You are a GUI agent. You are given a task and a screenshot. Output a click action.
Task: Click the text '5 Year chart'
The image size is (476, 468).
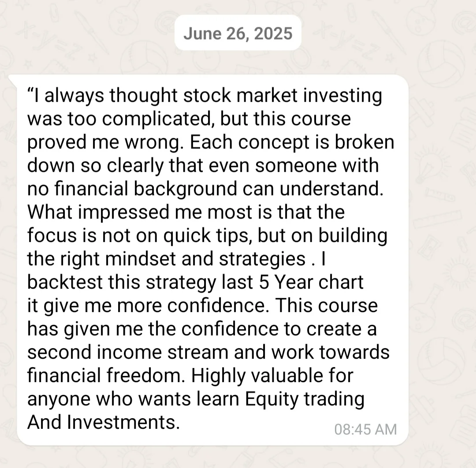(x=312, y=282)
